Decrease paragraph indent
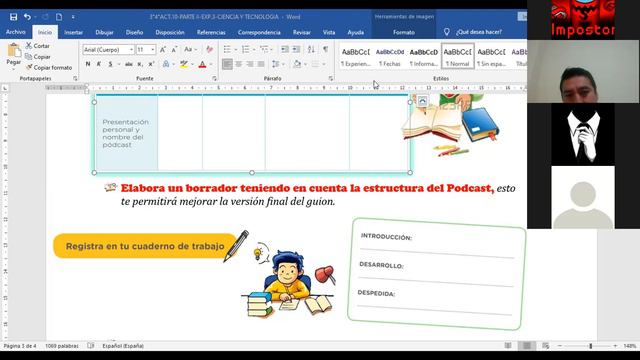 [x=285, y=49]
